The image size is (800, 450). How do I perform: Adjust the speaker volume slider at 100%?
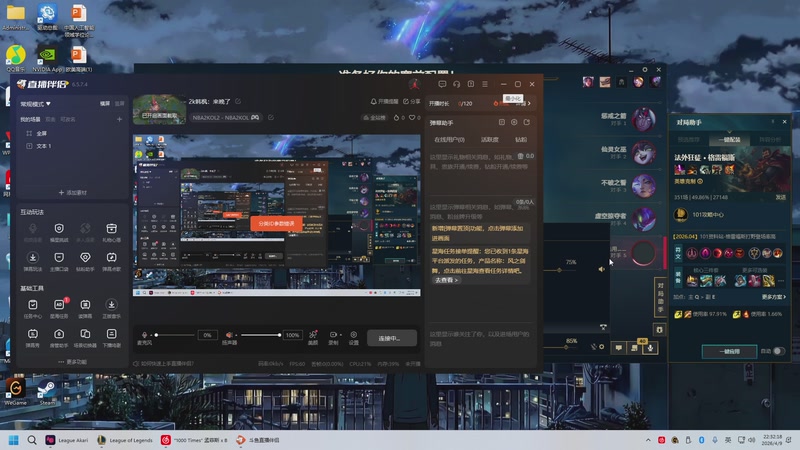(260, 335)
